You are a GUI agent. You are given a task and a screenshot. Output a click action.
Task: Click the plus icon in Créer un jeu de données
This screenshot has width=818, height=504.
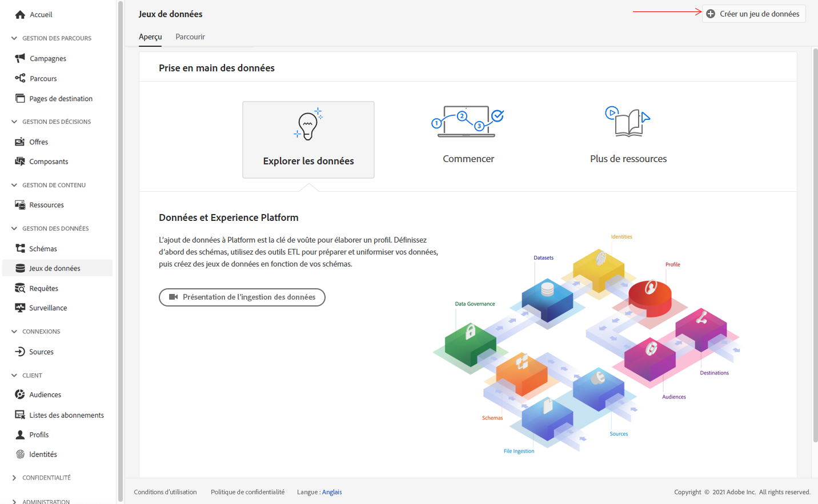(711, 14)
